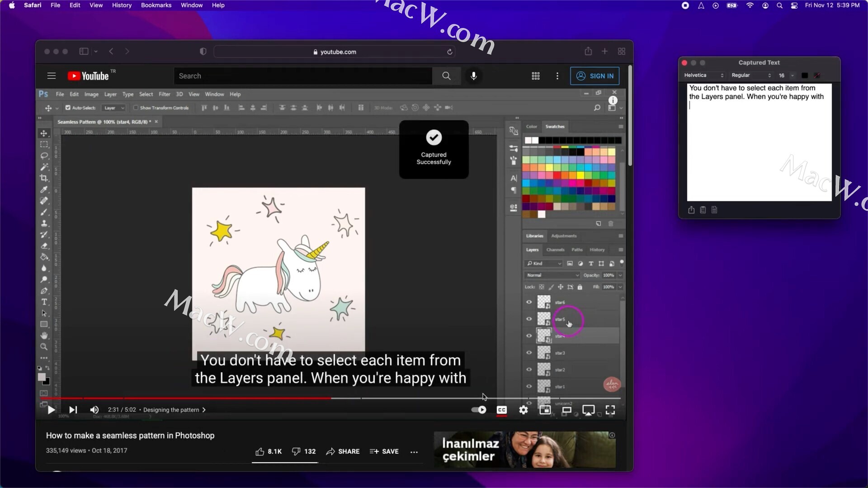
Task: Switch to theater mode
Action: (x=566, y=410)
